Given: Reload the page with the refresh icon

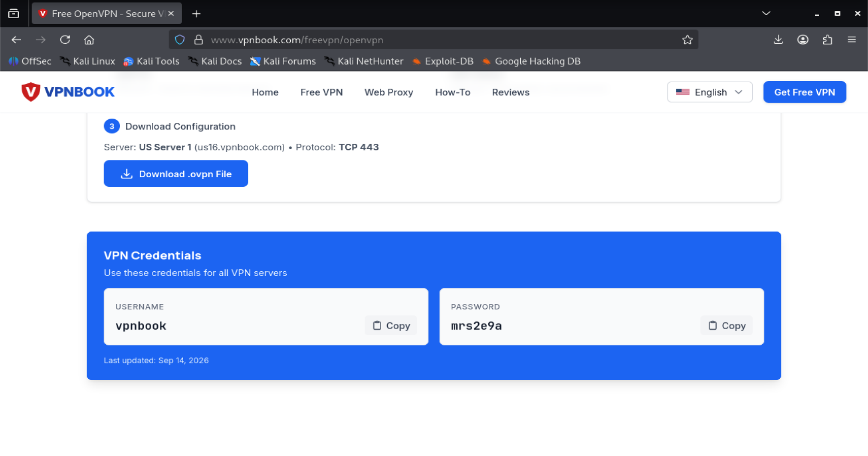Looking at the screenshot, I should click(x=65, y=40).
